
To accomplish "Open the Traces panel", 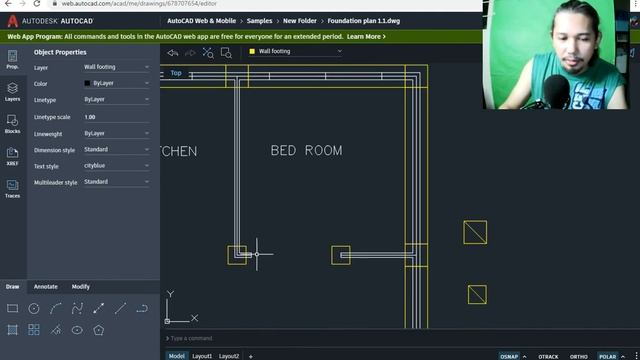I will click(12, 189).
